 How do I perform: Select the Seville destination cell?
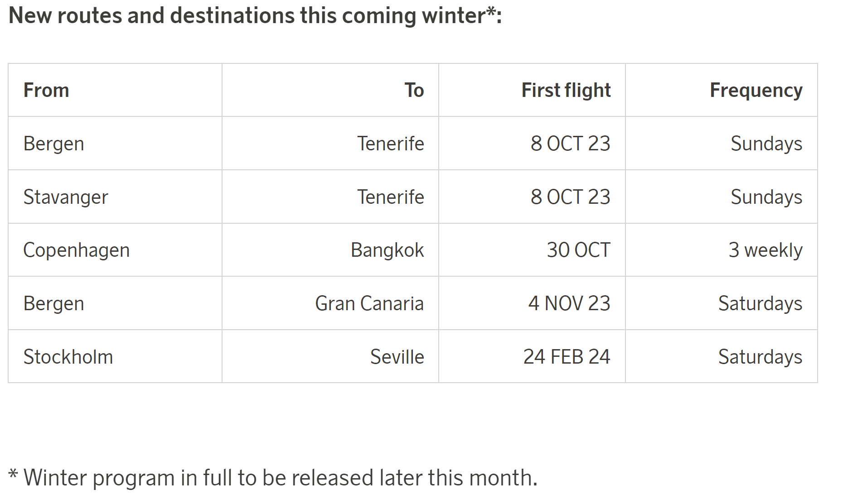tap(397, 357)
